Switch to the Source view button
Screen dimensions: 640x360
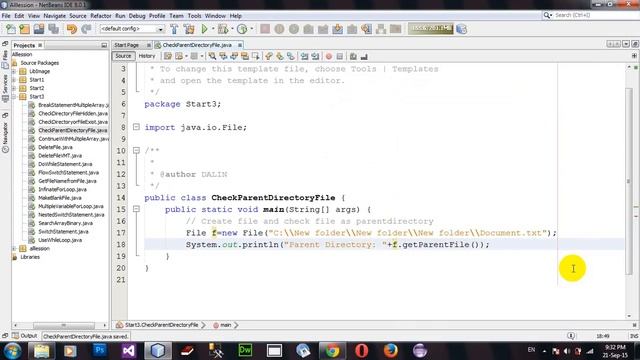click(123, 56)
